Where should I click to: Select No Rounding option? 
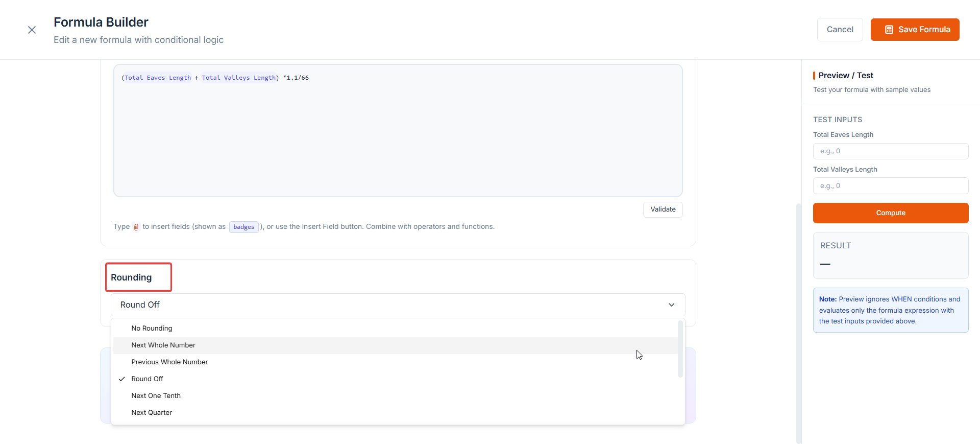click(395, 329)
